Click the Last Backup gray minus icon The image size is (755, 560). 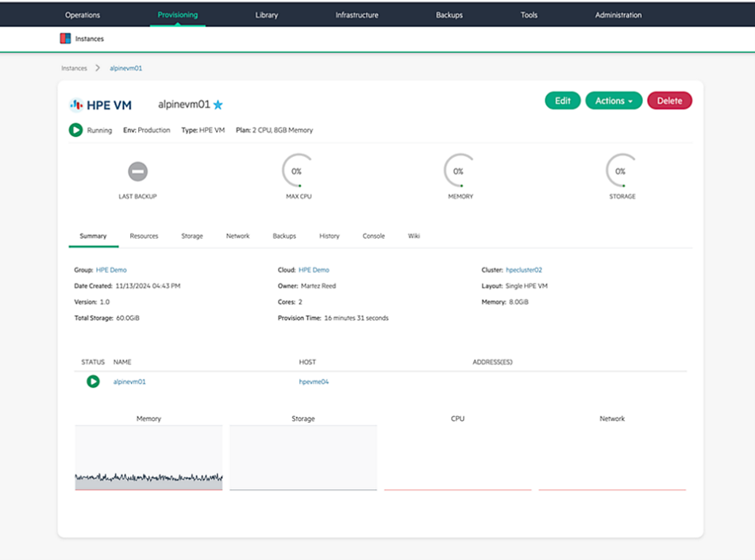coord(137,172)
